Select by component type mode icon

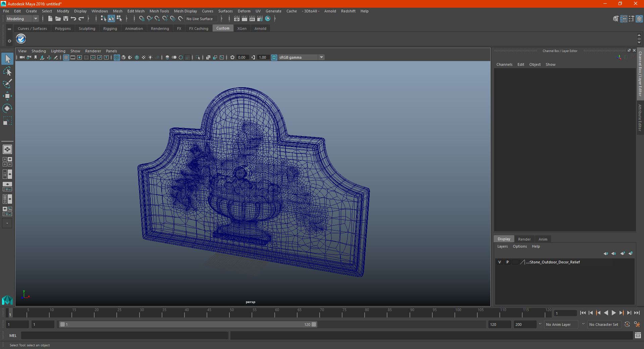[x=119, y=19]
